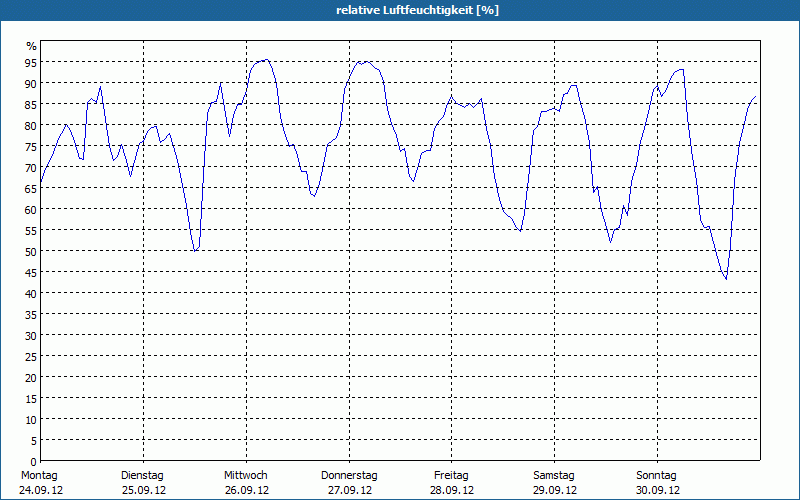Click the 'Montag' day label

tap(39, 476)
